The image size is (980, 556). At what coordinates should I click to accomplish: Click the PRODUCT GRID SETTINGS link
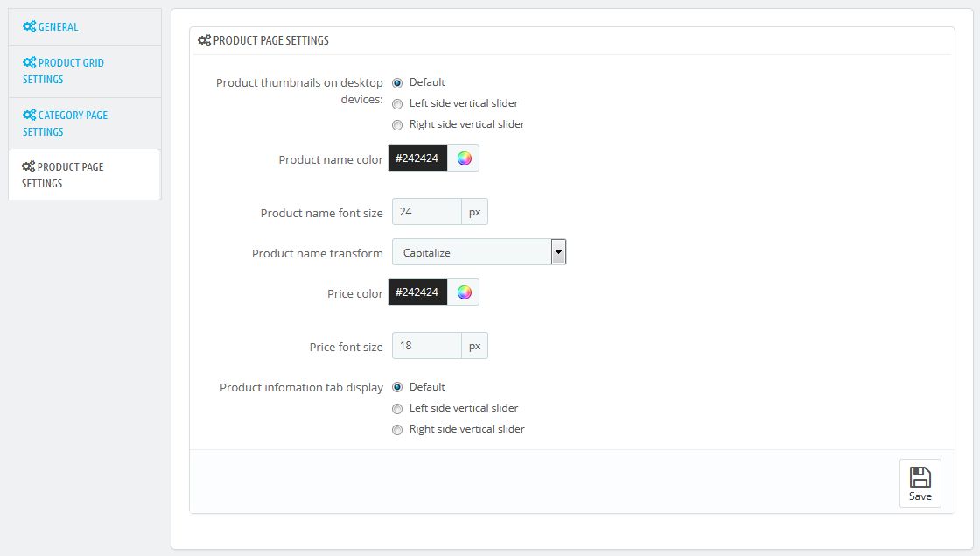coord(70,70)
